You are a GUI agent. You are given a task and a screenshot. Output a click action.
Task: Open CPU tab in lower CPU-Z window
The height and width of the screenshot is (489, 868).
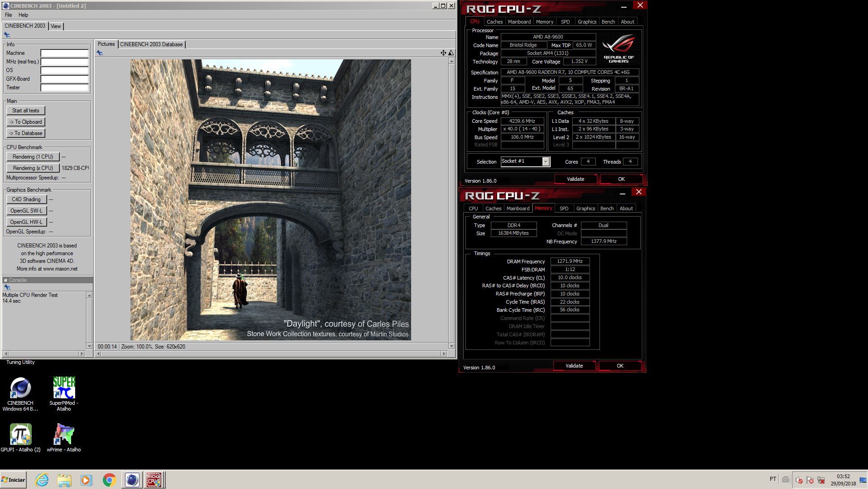pos(473,208)
